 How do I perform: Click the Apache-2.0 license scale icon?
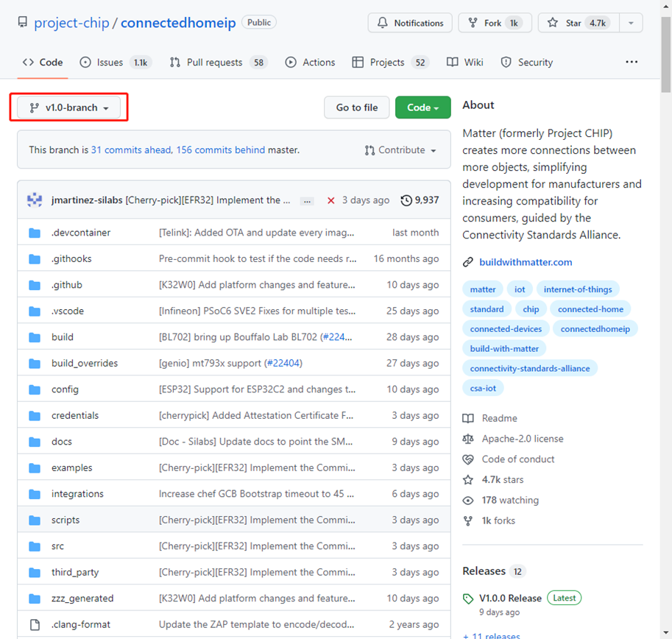pyautogui.click(x=468, y=439)
